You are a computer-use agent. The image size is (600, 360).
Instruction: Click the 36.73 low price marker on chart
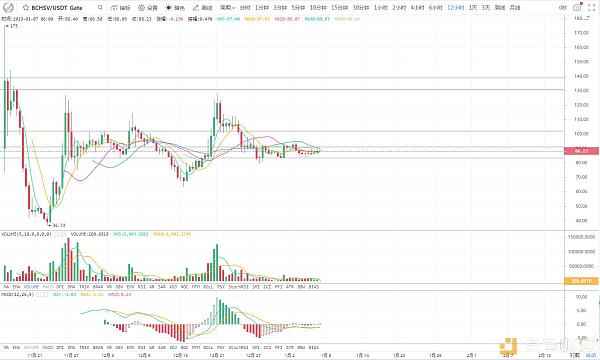coord(57,225)
